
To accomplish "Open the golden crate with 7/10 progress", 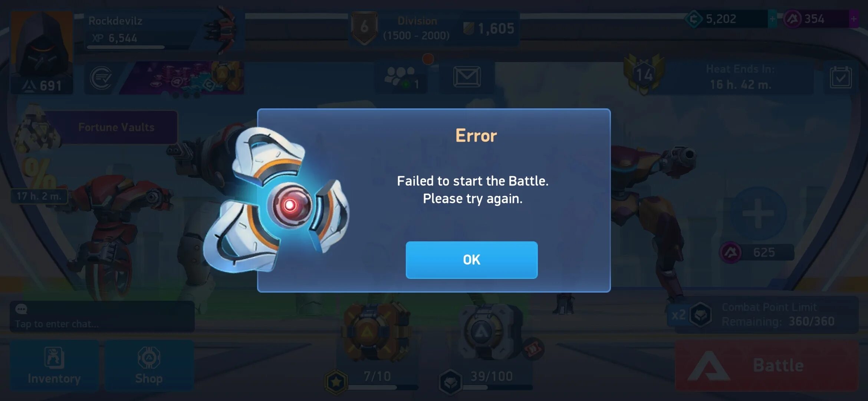I will coord(377,331).
